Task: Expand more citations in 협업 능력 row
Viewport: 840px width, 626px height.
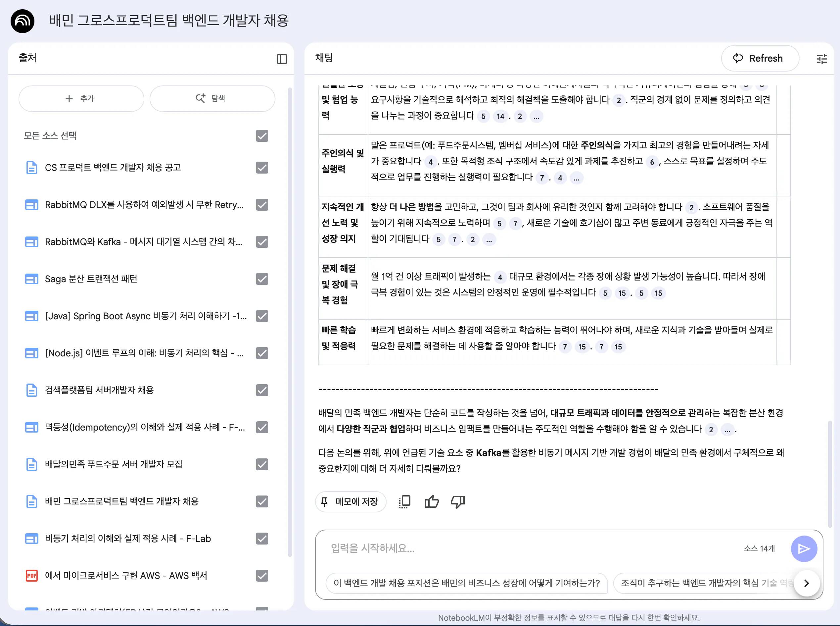Action: click(536, 116)
